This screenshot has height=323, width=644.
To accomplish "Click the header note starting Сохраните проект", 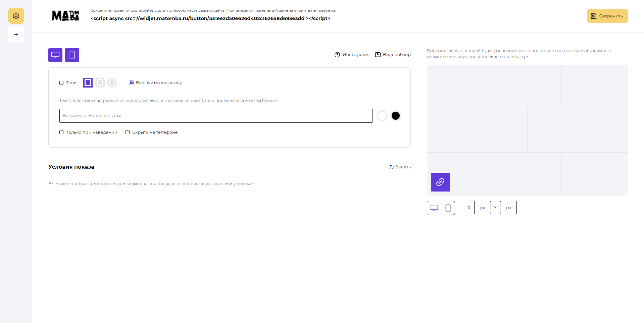I will 213,10.
